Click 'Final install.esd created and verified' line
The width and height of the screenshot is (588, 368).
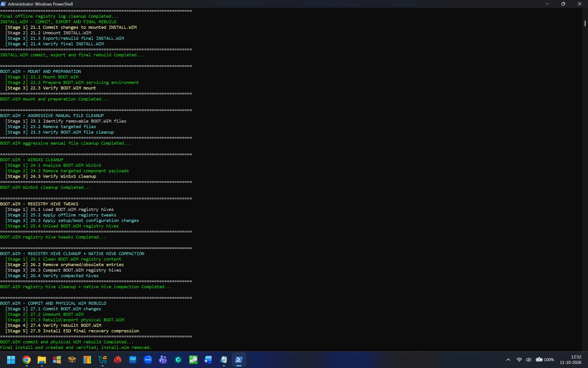coord(49,348)
